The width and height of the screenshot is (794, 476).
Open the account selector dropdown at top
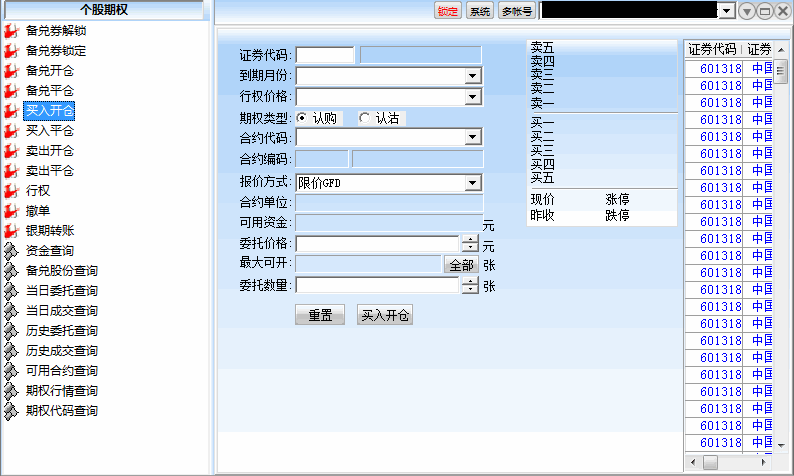[727, 11]
